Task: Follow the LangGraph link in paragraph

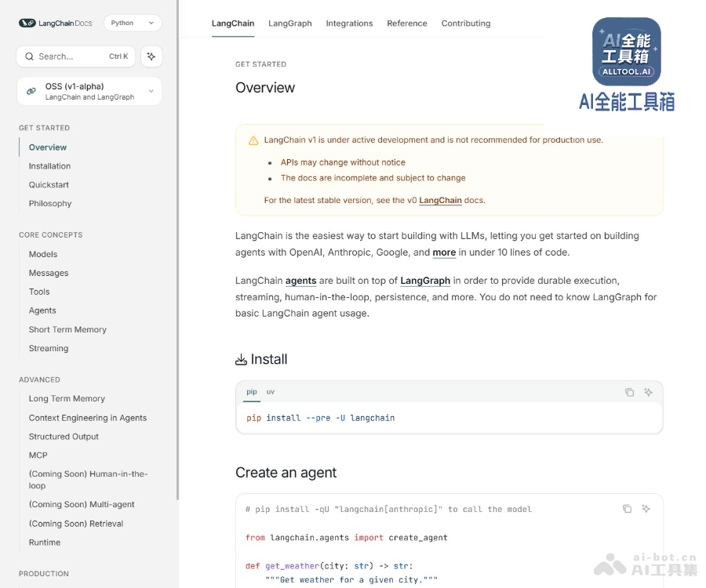Action: 425,281
